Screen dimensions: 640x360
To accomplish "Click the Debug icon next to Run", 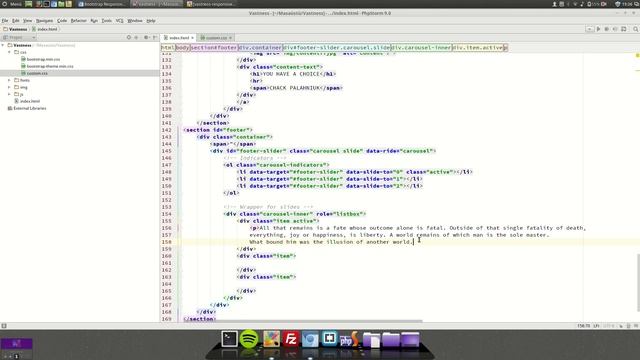I will (x=607, y=29).
